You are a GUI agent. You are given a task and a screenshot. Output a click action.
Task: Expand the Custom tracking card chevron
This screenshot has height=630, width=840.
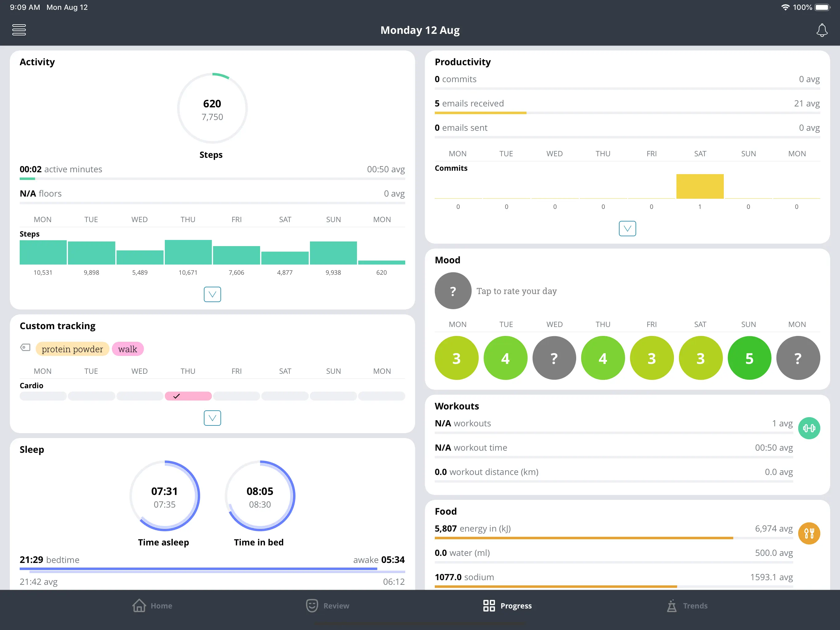point(212,418)
